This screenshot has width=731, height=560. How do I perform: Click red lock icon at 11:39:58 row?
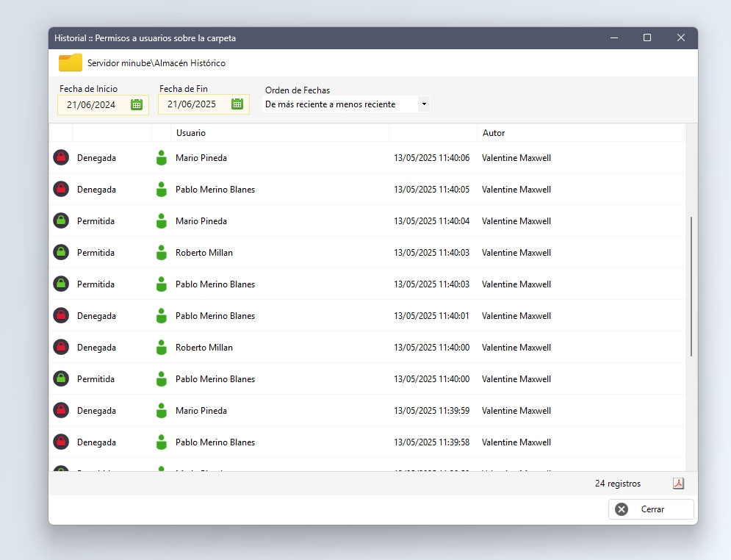61,442
